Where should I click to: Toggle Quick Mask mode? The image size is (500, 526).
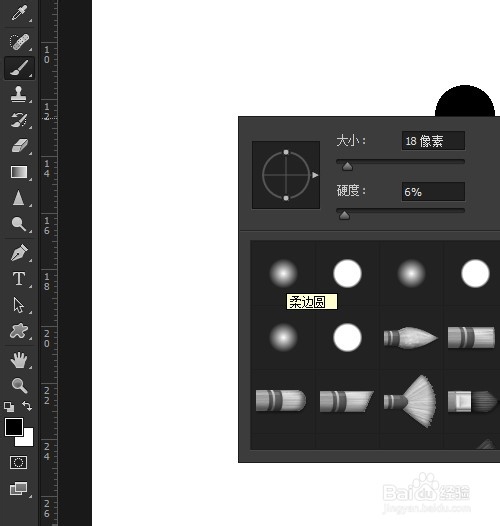pos(19,462)
